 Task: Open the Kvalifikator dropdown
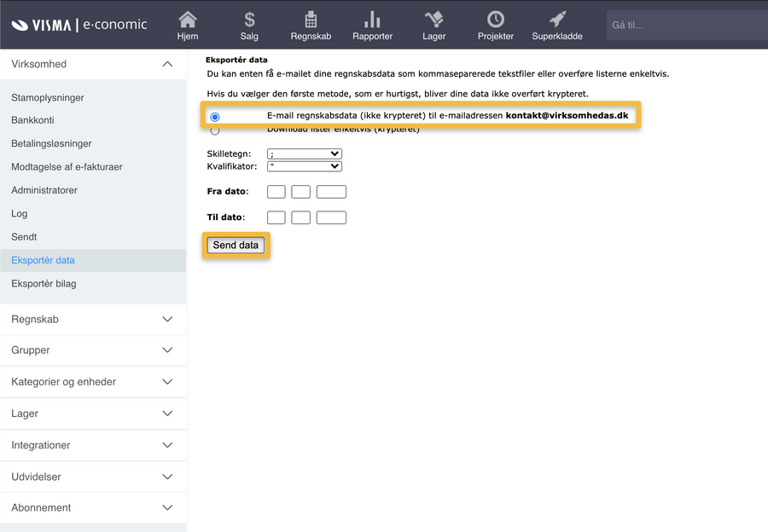304,165
